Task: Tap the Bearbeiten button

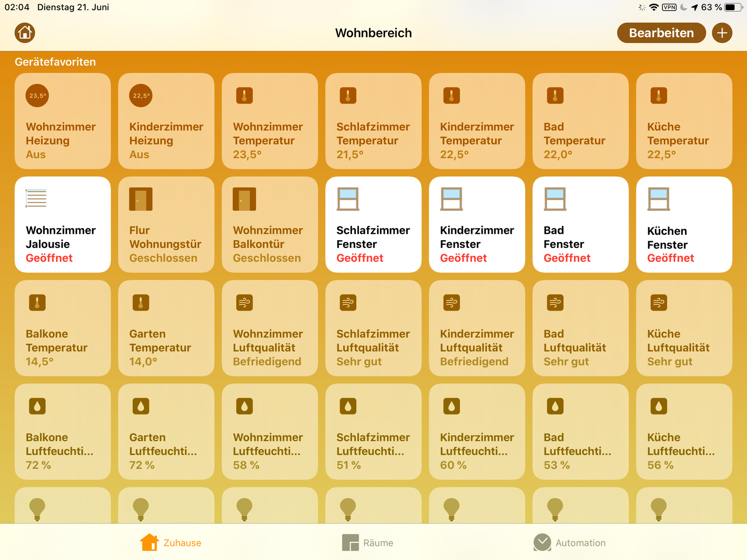Action: tap(661, 33)
